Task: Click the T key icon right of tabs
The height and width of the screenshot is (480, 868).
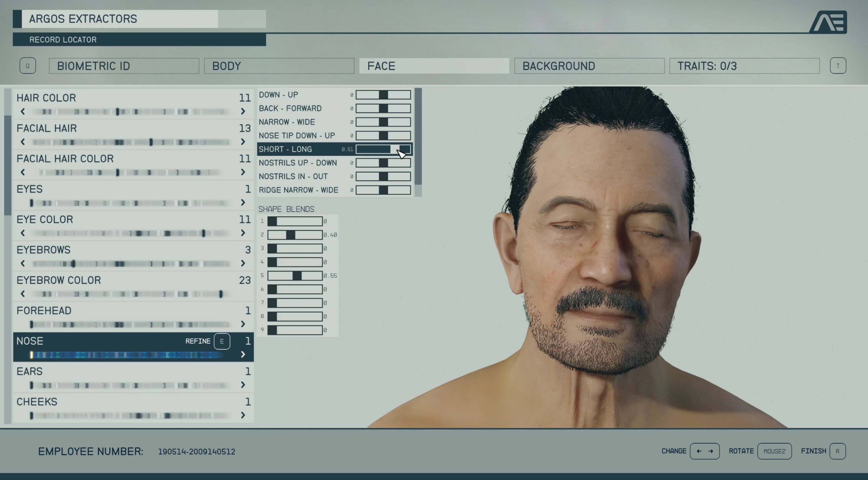Action: point(838,66)
